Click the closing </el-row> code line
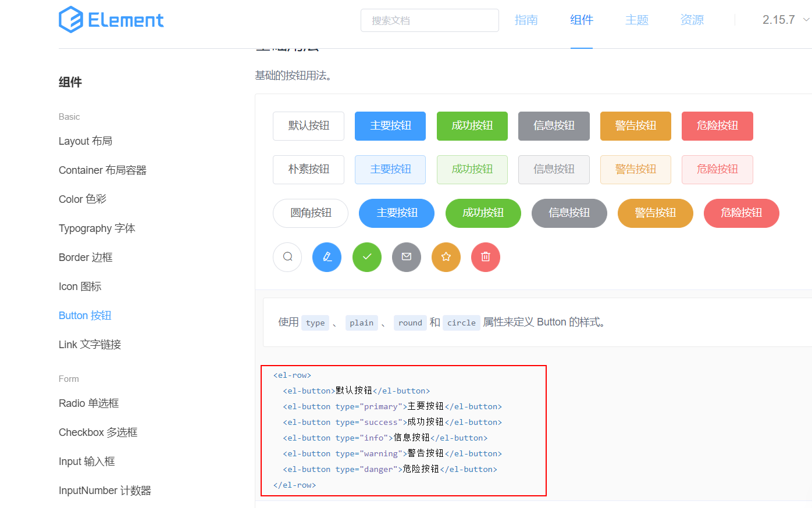812x508 pixels. tap(295, 485)
